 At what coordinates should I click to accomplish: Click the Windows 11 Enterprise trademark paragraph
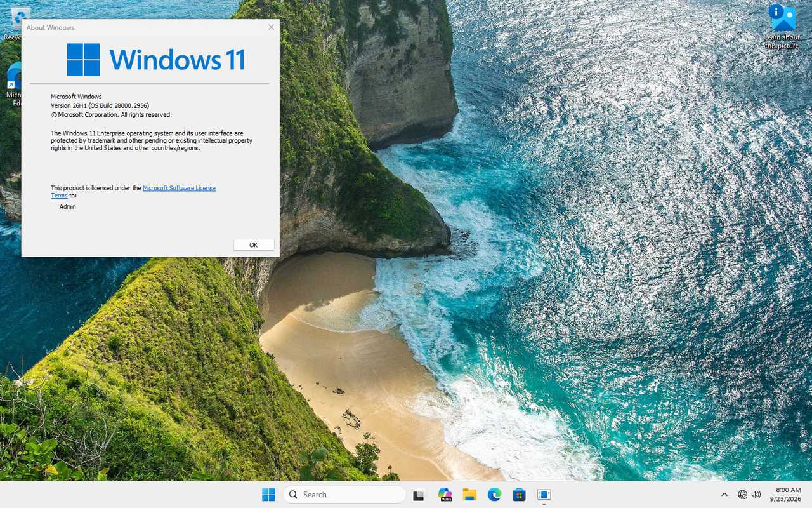pyautogui.click(x=152, y=140)
